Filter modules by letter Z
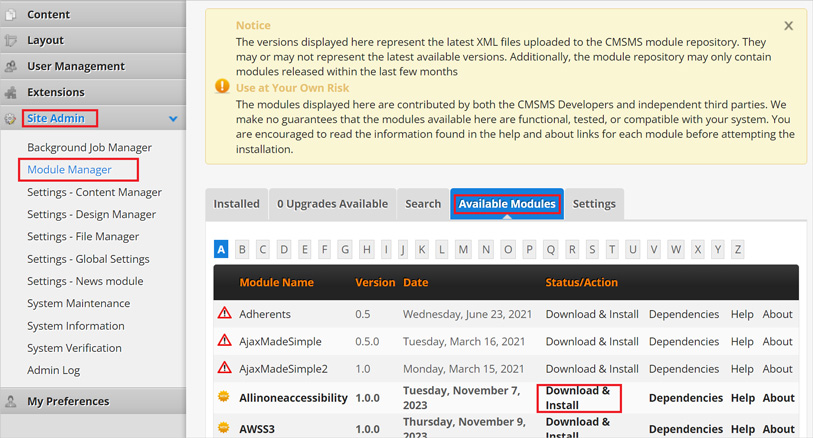Screen dimensions: 813x438 tap(737, 249)
